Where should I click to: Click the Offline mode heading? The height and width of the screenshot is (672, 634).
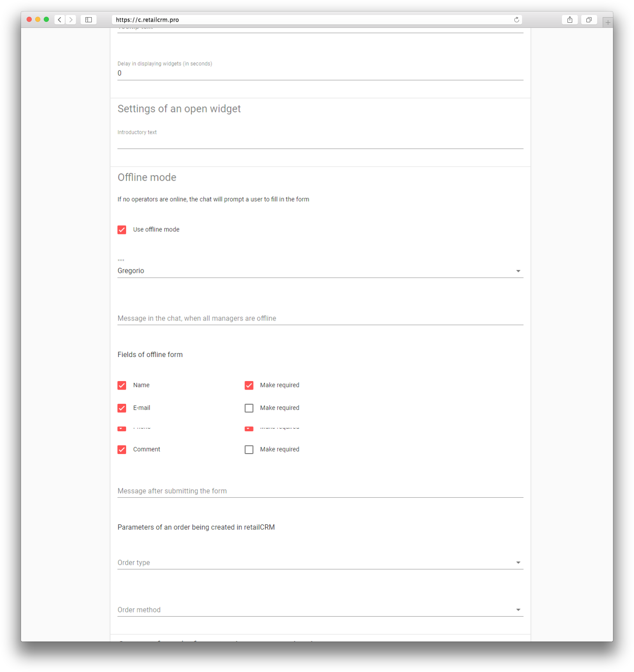147,178
